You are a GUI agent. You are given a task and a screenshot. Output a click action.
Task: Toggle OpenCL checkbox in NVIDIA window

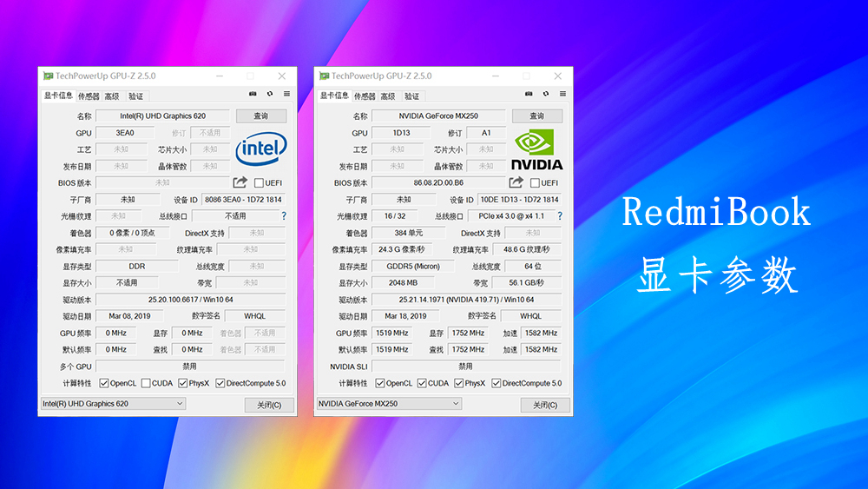tap(380, 383)
